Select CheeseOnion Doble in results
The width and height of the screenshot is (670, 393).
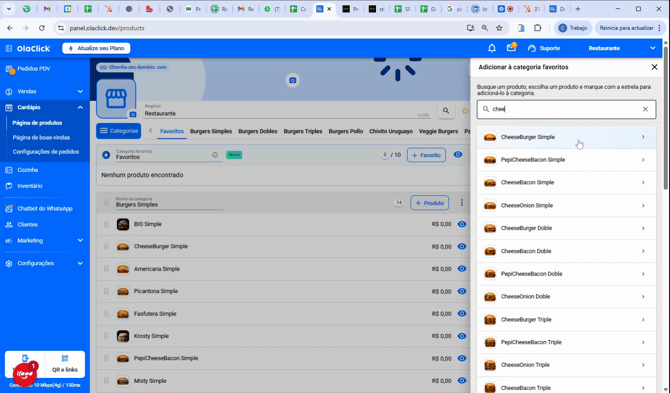[566, 296]
